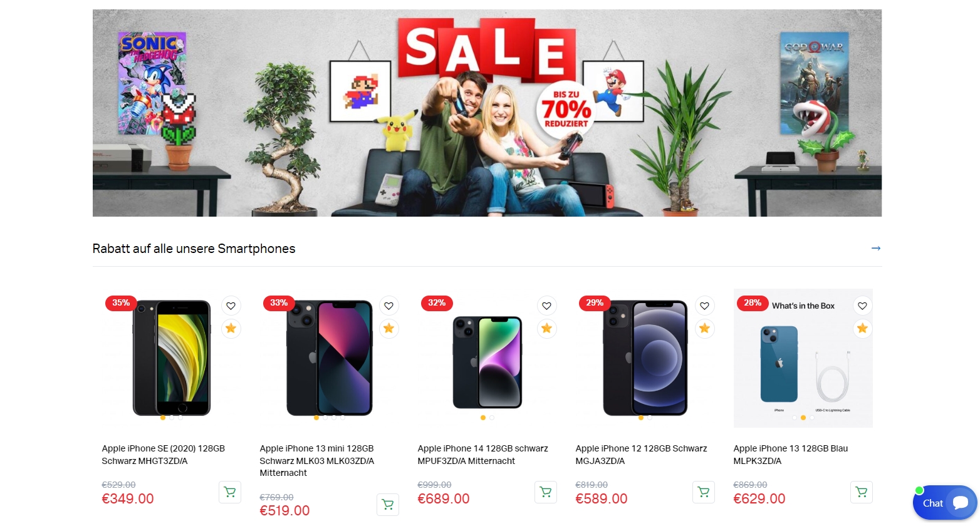Favorite iPhone 14 with heart icon
The width and height of the screenshot is (980, 531).
(x=546, y=306)
